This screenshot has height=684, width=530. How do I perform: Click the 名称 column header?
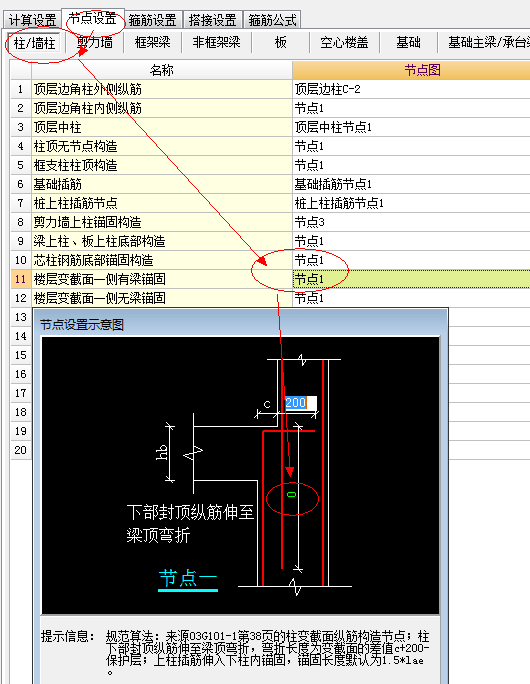[162, 70]
